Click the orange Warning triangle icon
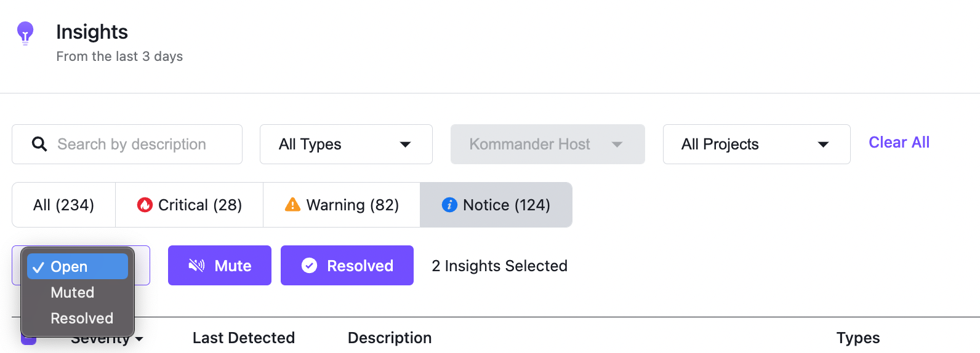Viewport: 980px width, 353px height. [x=292, y=205]
